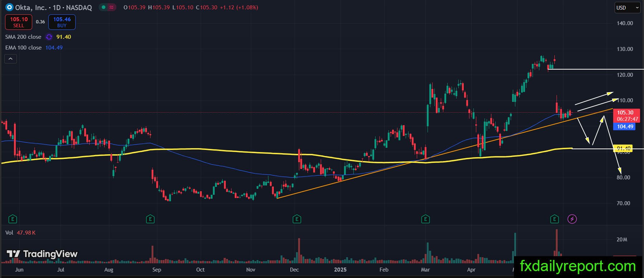This screenshot has width=644, height=278.
Task: Click the high price H105.39
Action: (159, 7)
